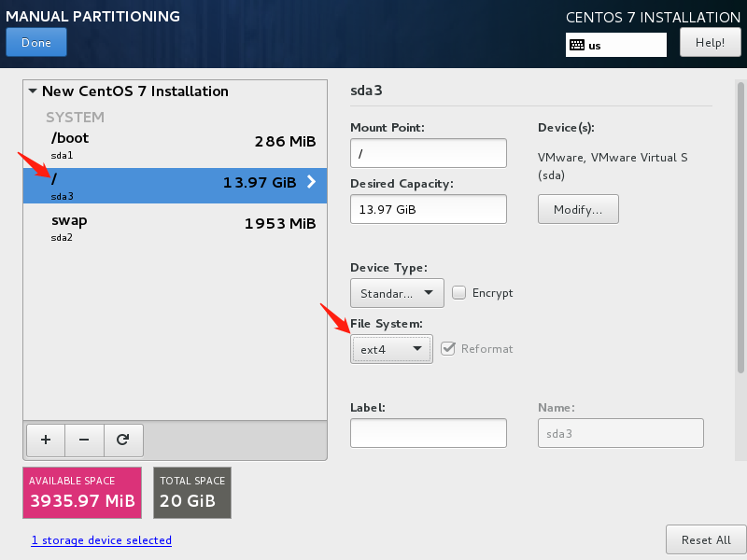
Task: Select the swap sda2 partition
Action: point(175,227)
